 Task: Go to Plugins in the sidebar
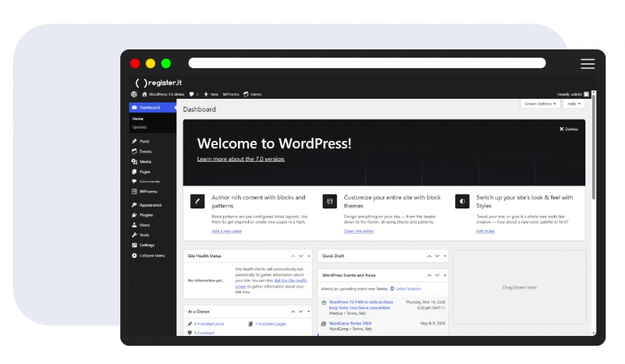tap(146, 215)
